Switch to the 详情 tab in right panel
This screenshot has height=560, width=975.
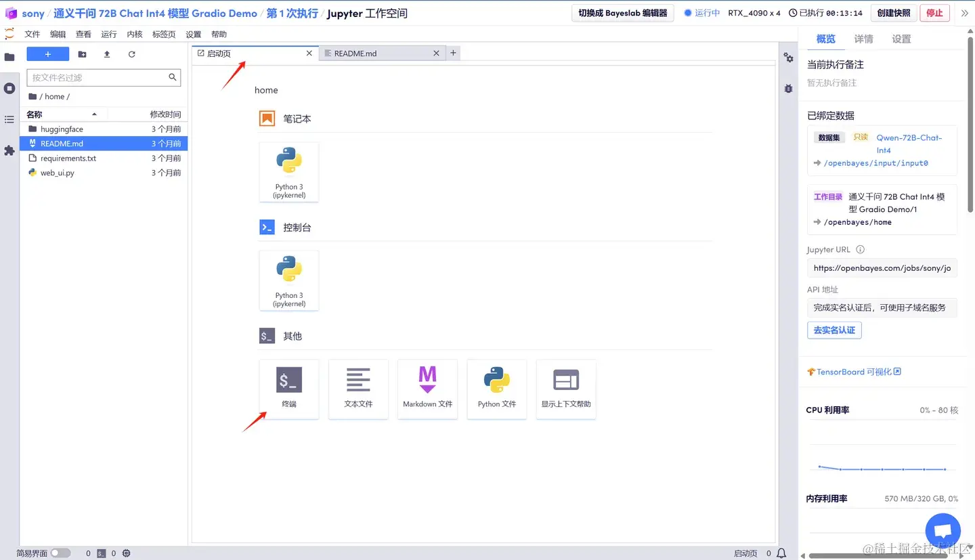click(x=863, y=39)
